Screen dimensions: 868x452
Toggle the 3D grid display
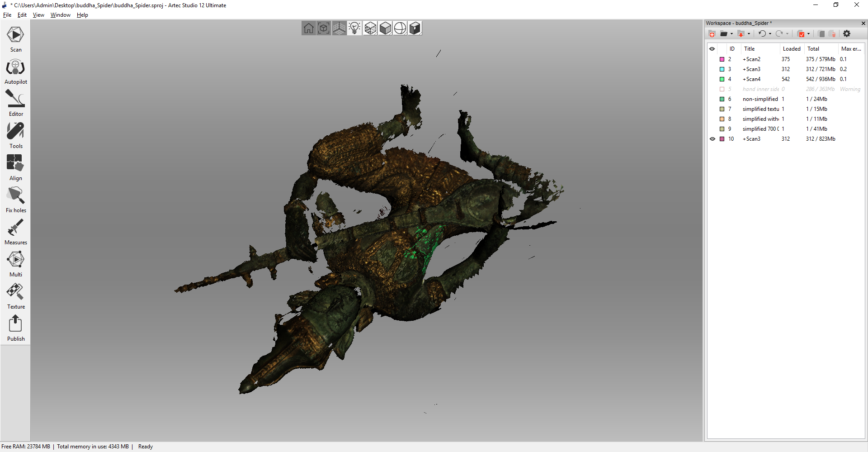[339, 29]
